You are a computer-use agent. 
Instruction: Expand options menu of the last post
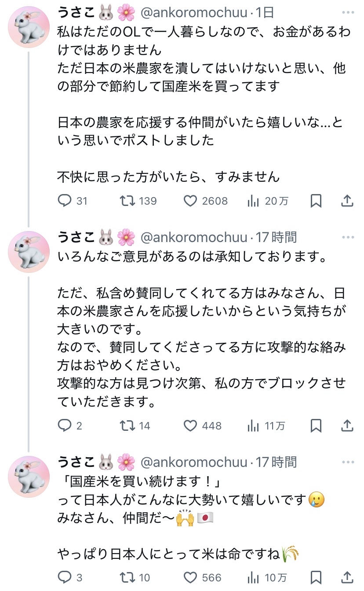(347, 462)
